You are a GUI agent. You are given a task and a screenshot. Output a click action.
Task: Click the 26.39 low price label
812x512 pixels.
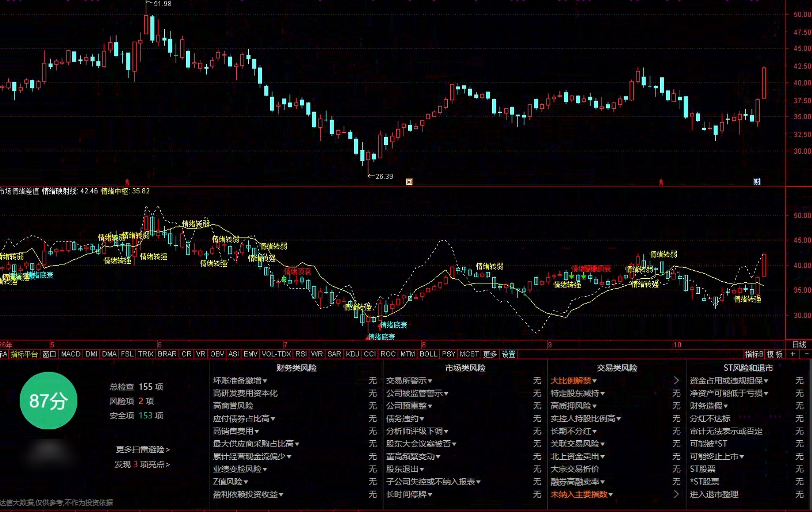[x=384, y=177]
